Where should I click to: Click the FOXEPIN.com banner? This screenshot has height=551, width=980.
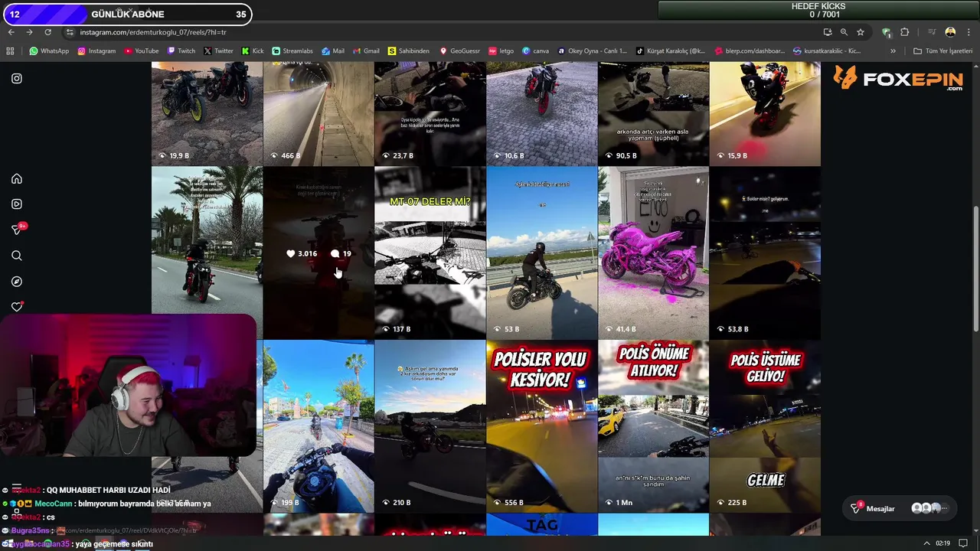(x=897, y=79)
